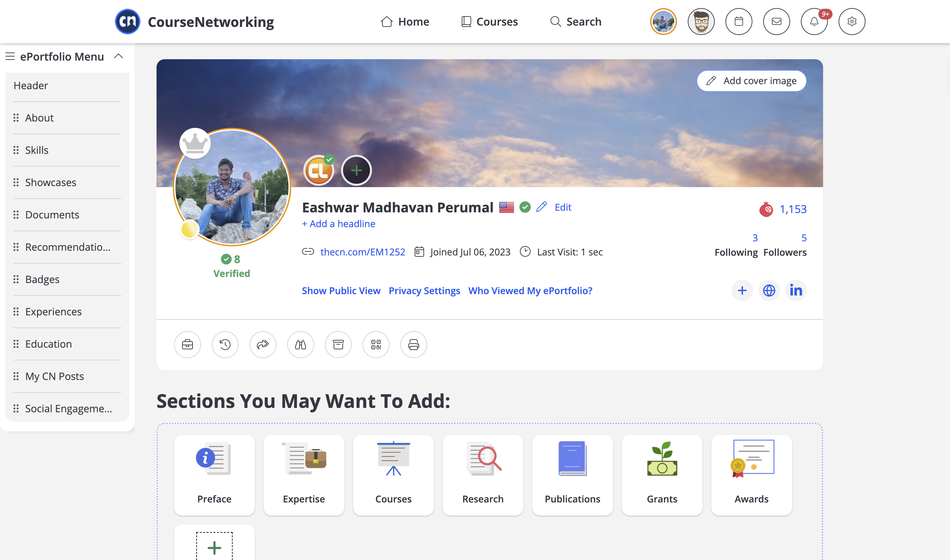Select Social Engagement in ePortfolio menu
This screenshot has height=560, width=950.
click(67, 409)
